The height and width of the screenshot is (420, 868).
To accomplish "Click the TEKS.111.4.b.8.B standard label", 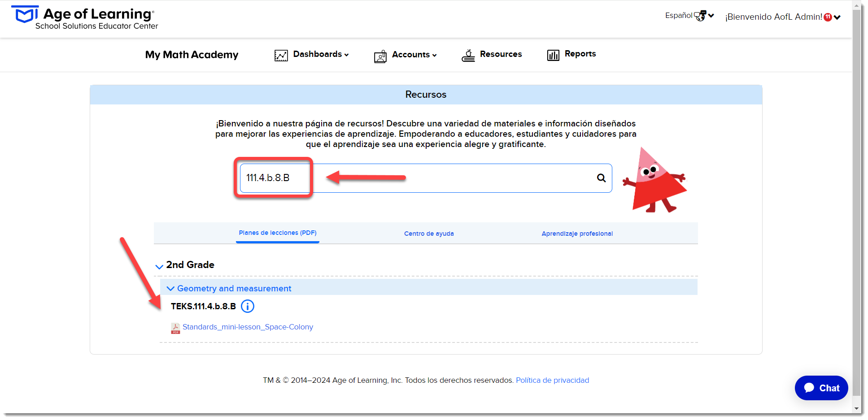I will click(203, 306).
